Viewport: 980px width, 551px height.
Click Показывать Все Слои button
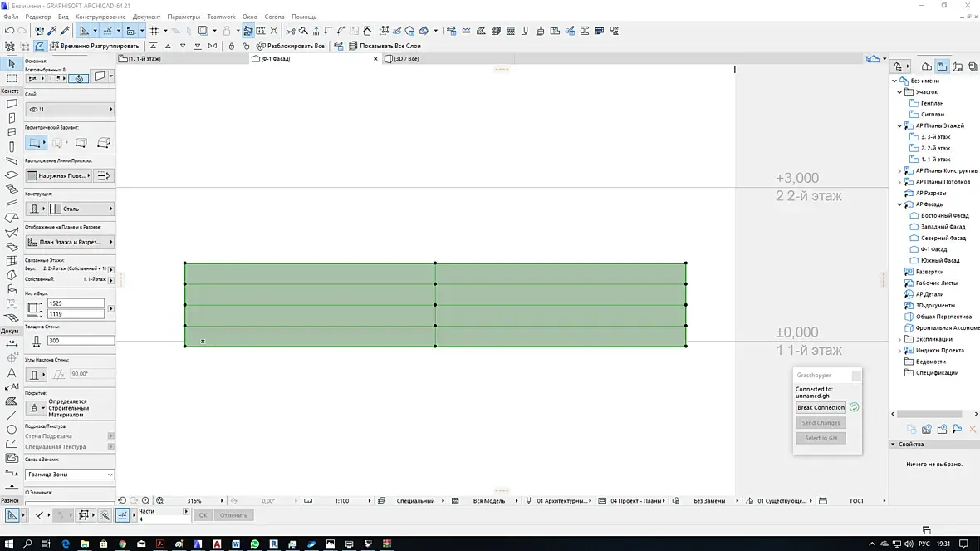[x=385, y=47]
